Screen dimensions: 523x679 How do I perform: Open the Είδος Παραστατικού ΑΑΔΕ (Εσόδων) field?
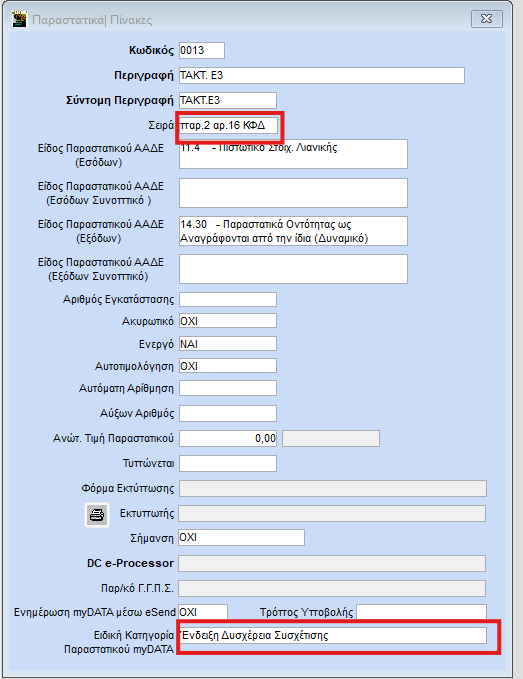(293, 154)
